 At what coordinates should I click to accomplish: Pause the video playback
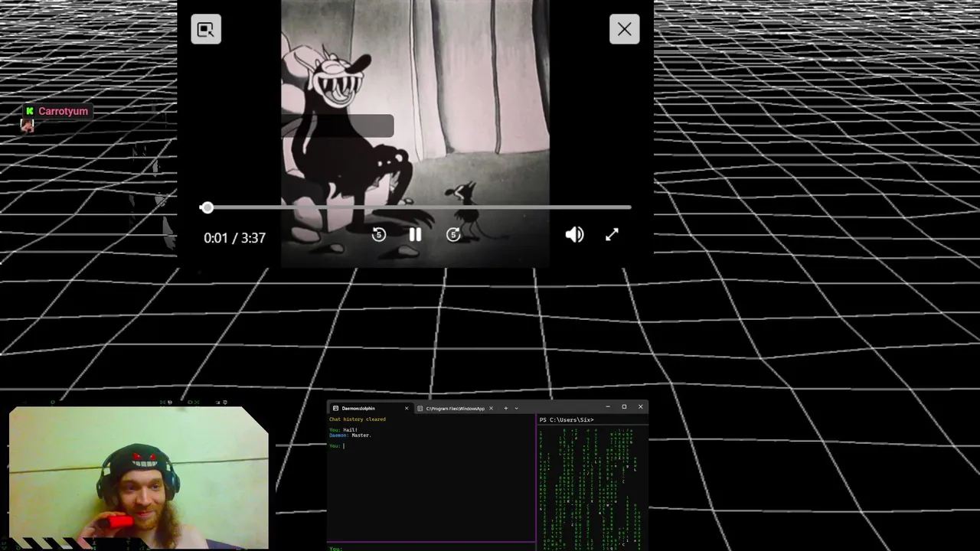point(415,235)
